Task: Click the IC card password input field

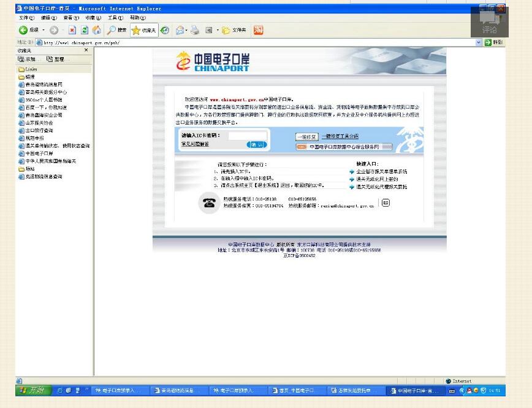Action: 248,136
